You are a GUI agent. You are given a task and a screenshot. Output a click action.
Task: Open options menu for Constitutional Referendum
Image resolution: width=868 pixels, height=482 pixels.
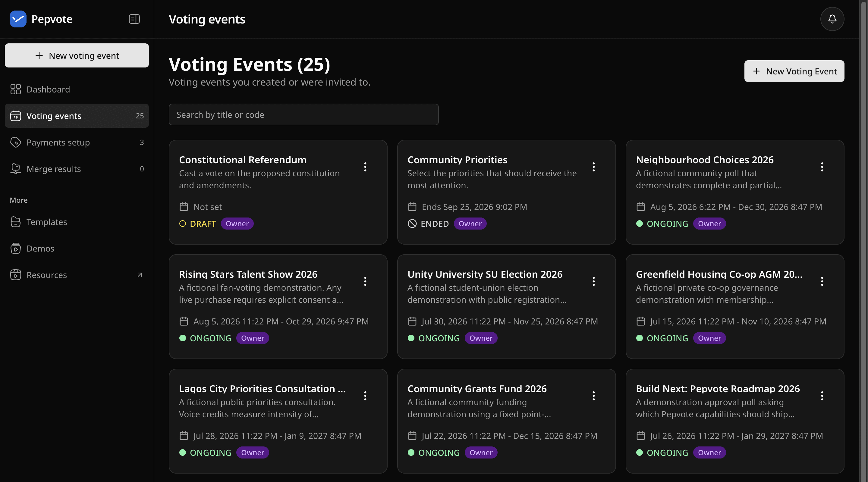point(365,167)
